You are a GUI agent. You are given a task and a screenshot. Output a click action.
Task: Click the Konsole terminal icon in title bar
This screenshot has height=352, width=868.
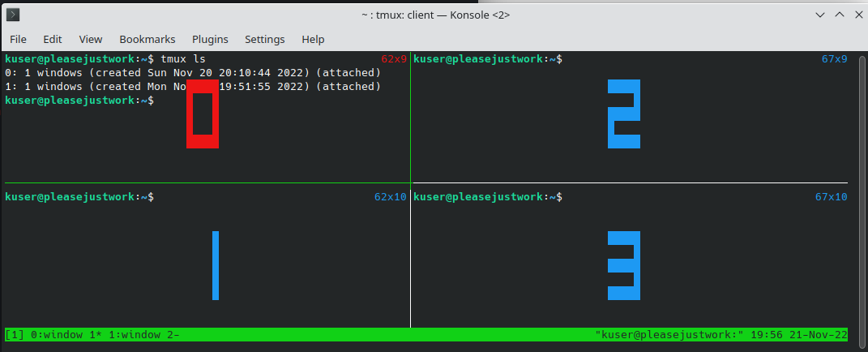pos(13,15)
